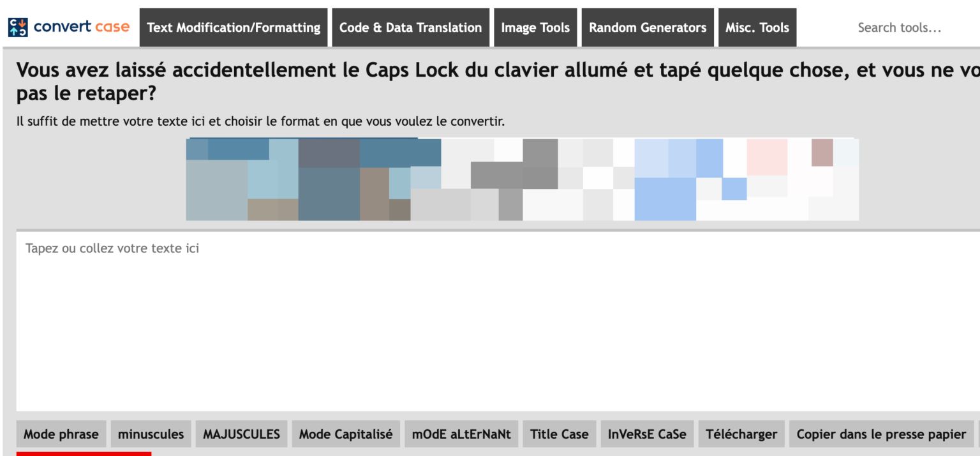Open the Text Modification/Formatting menu
This screenshot has height=456, width=980.
coord(234,27)
